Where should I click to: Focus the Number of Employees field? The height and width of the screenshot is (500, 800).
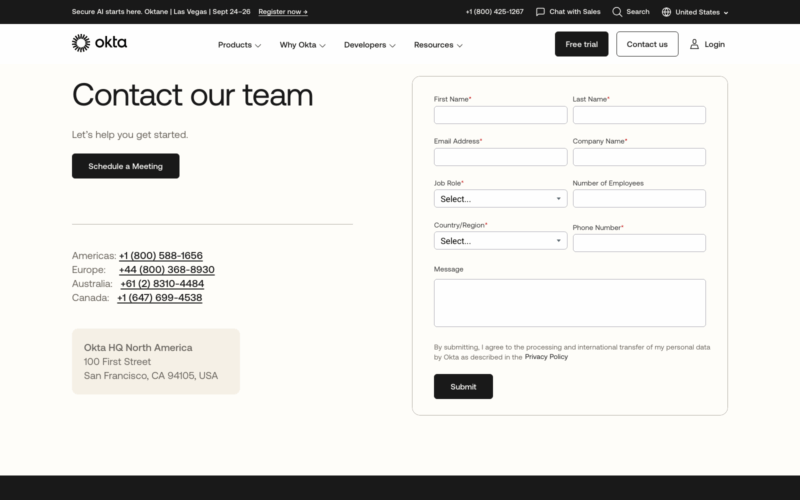(639, 198)
